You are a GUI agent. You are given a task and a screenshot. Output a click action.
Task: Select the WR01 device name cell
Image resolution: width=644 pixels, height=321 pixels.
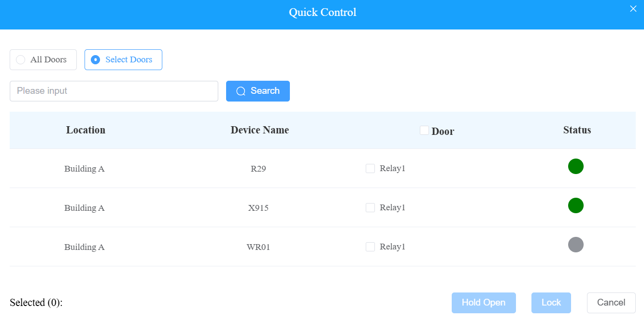click(x=258, y=247)
